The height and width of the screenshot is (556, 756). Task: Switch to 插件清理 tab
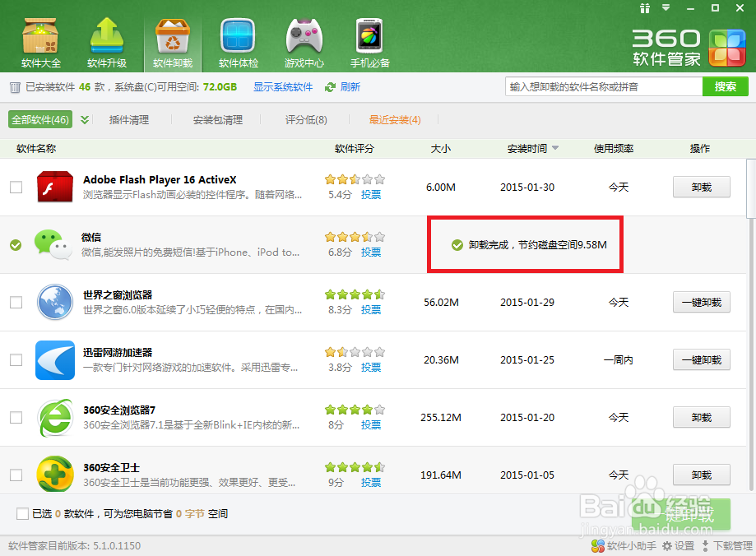click(128, 119)
